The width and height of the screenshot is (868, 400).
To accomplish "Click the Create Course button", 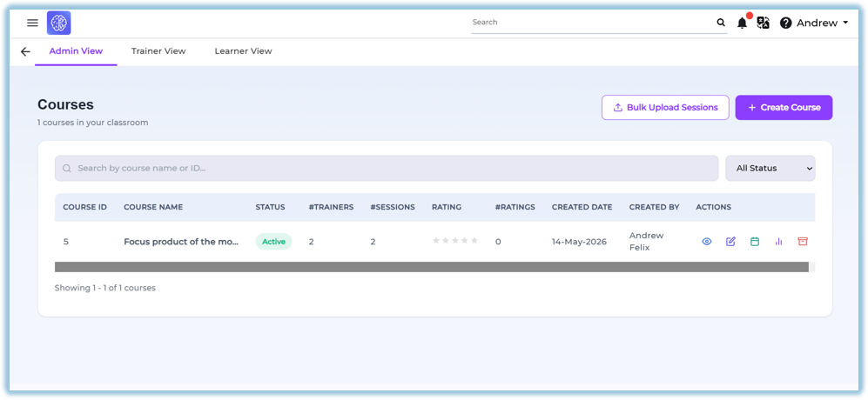I will point(784,107).
